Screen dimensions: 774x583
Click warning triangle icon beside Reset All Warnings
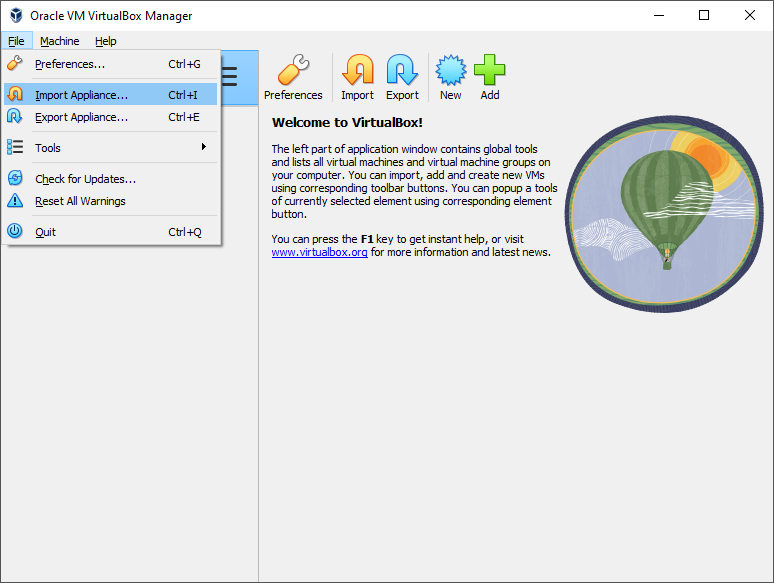tap(15, 200)
